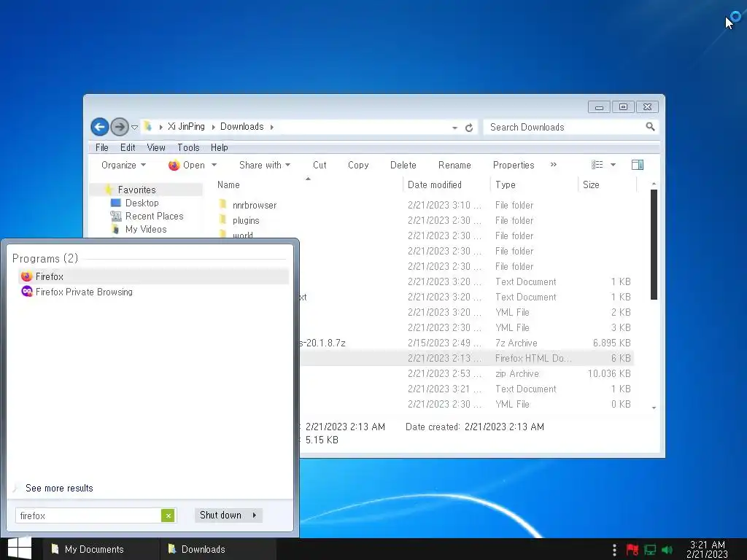Click the plugins folder icon
This screenshot has width=747, height=560.
pos(222,220)
